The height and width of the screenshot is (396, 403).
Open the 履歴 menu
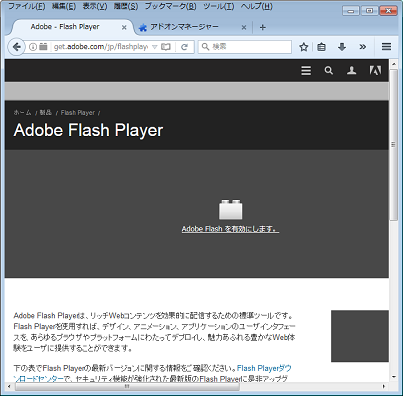pos(126,6)
